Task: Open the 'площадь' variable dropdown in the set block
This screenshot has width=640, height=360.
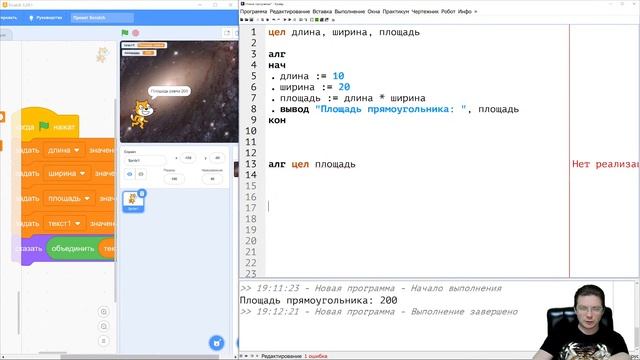Action: tap(69, 198)
